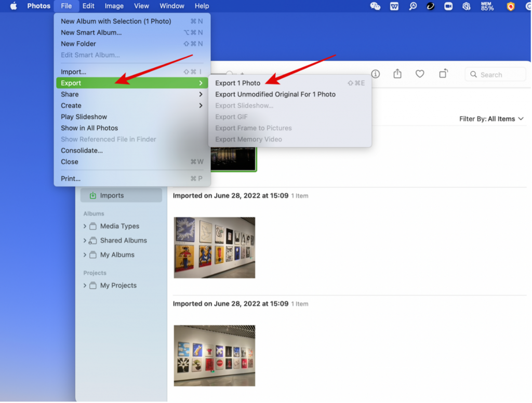Screen dimensions: 532x403
Task: Click the Rotate icon in the toolbar
Action: [443, 74]
